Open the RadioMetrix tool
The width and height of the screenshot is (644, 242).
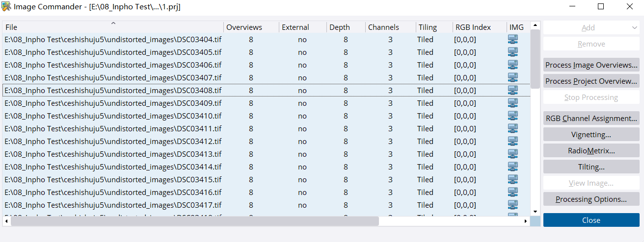591,151
